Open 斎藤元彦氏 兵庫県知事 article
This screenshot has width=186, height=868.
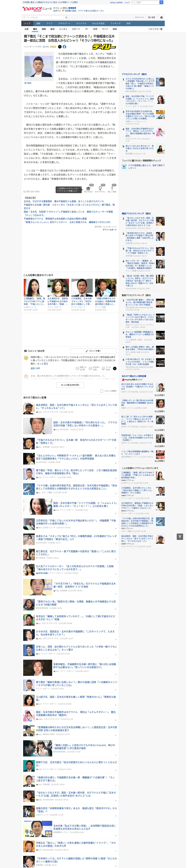(76, 809)
